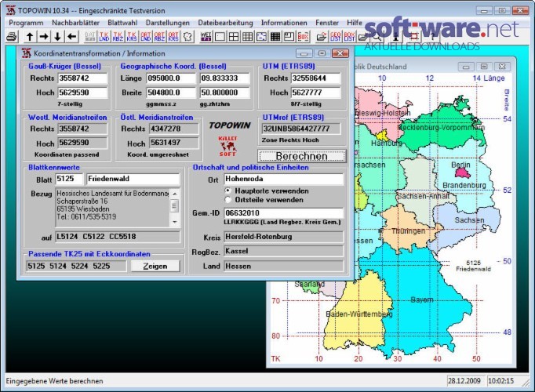Click the Blatt number field 5125
The image size is (535, 392).
coord(69,179)
